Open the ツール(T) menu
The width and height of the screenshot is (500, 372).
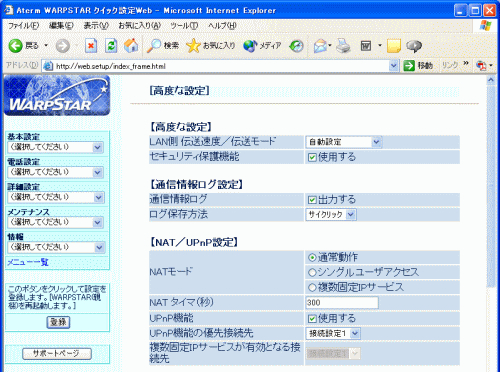(x=184, y=26)
